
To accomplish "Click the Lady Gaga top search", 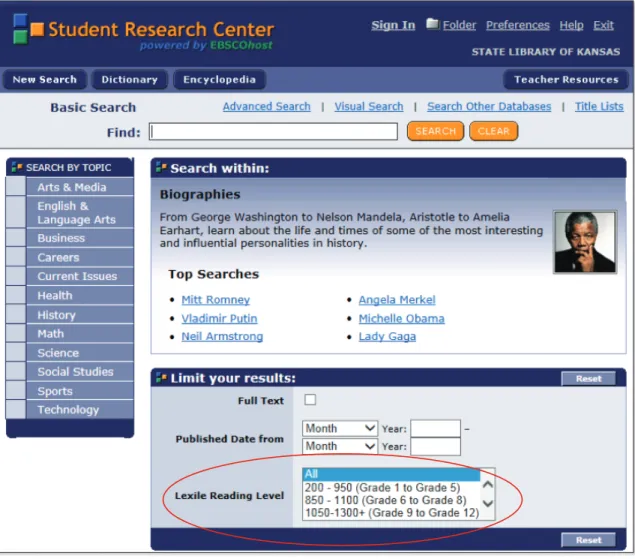I will click(x=387, y=336).
